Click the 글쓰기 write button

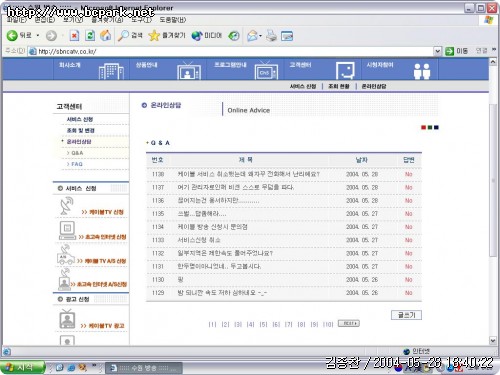(406, 315)
